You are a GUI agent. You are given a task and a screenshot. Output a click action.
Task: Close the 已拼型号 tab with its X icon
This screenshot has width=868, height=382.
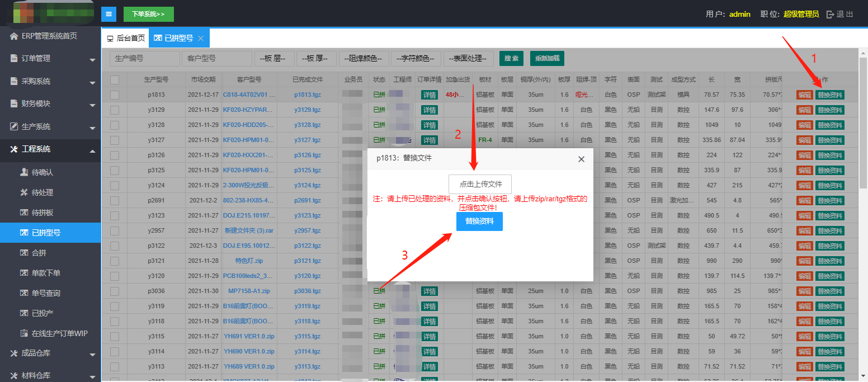(201, 39)
